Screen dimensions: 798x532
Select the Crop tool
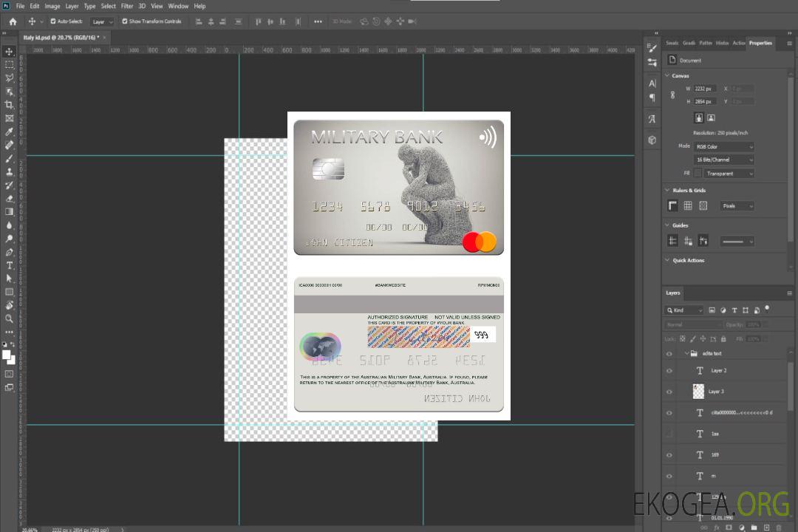click(x=10, y=104)
